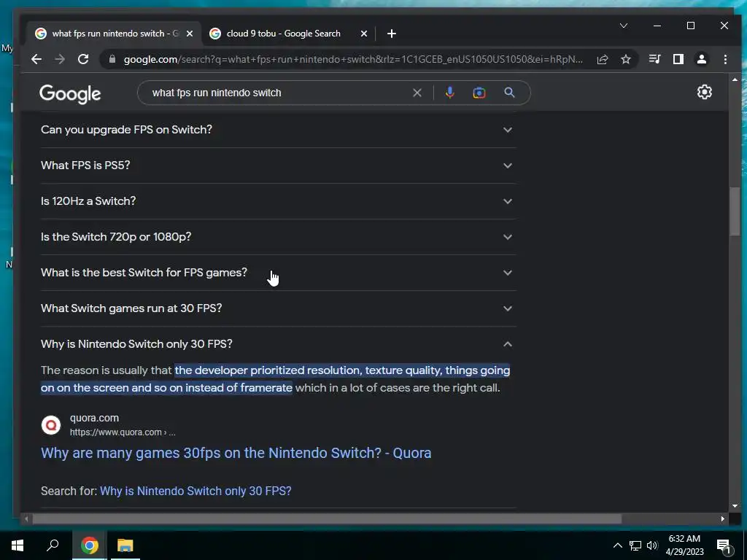Click quora.com source site name

(x=94, y=418)
